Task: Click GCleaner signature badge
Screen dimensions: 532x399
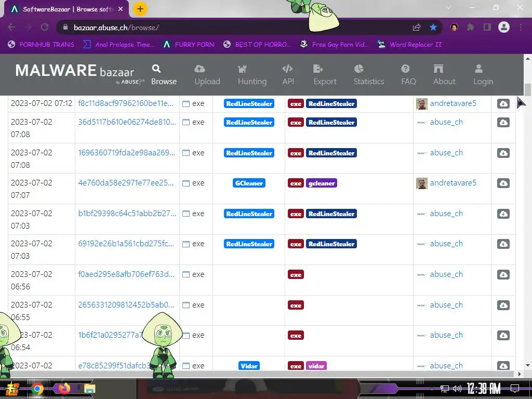Action: coord(249,183)
